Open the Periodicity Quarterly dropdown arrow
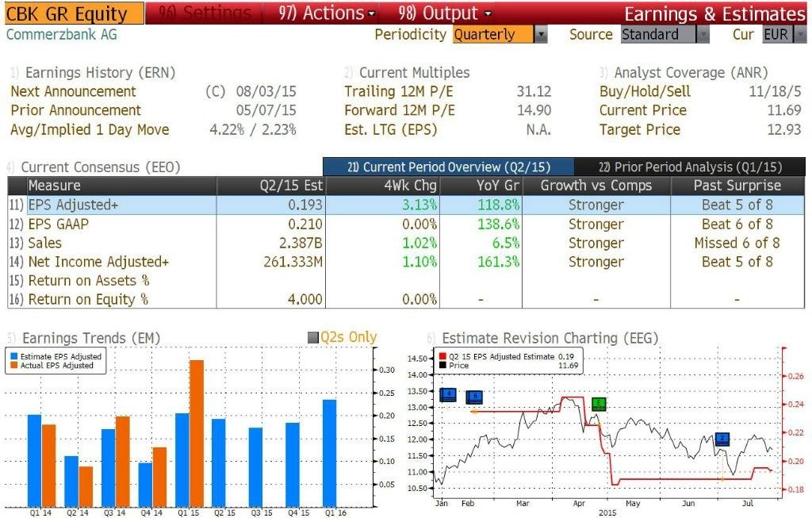The height and width of the screenshot is (518, 812). pyautogui.click(x=541, y=35)
